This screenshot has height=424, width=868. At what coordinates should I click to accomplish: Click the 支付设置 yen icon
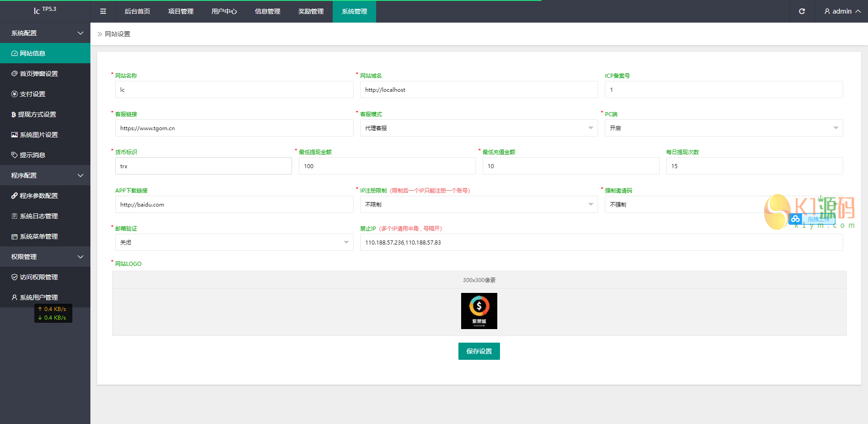coord(14,94)
